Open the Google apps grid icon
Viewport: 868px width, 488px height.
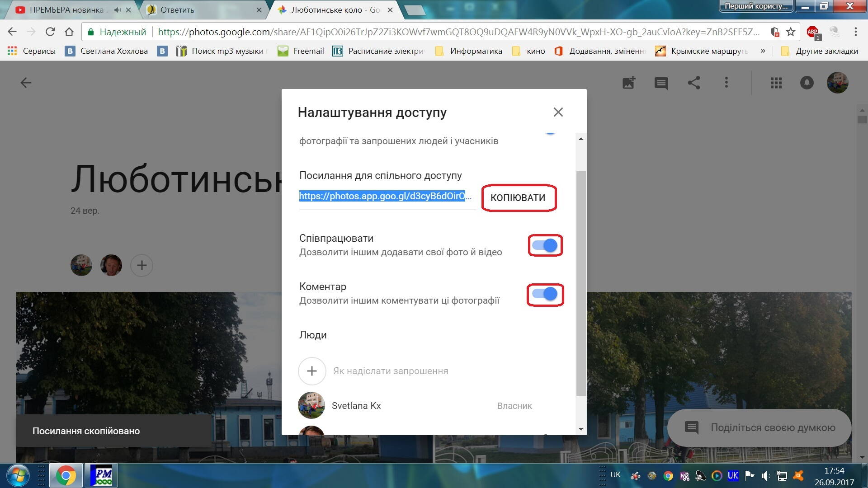click(776, 83)
